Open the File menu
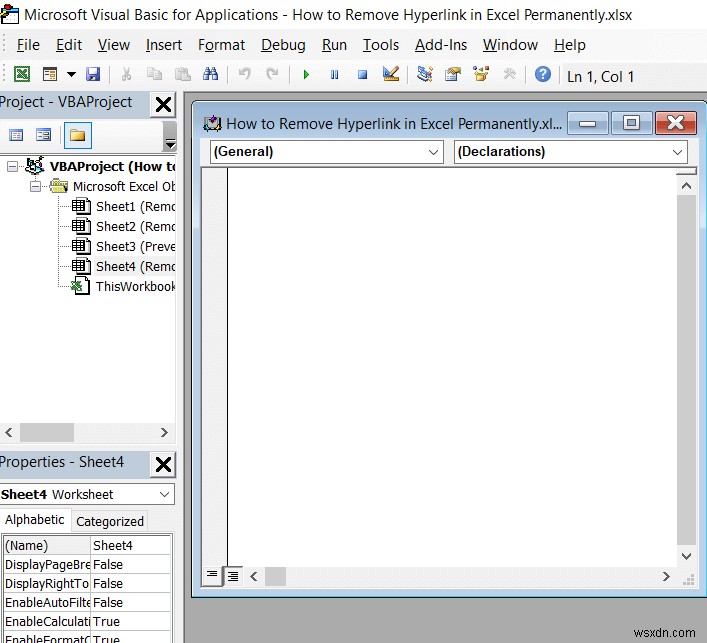Screen dimensions: 707x643 pyautogui.click(x=28, y=45)
